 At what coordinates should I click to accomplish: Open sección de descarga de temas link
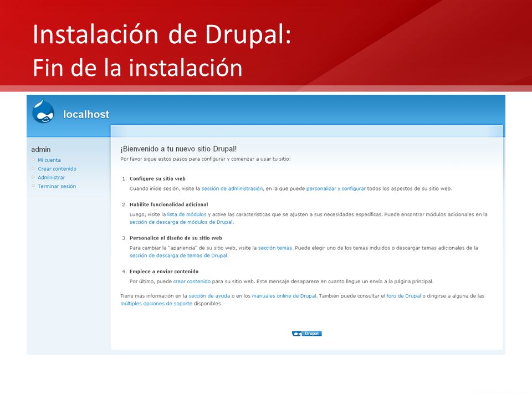tap(178, 256)
